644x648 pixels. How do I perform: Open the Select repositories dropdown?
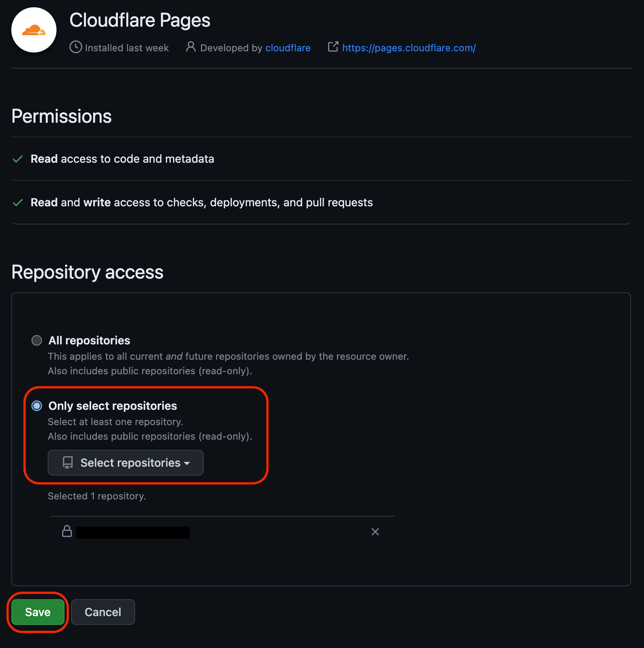pos(125,463)
